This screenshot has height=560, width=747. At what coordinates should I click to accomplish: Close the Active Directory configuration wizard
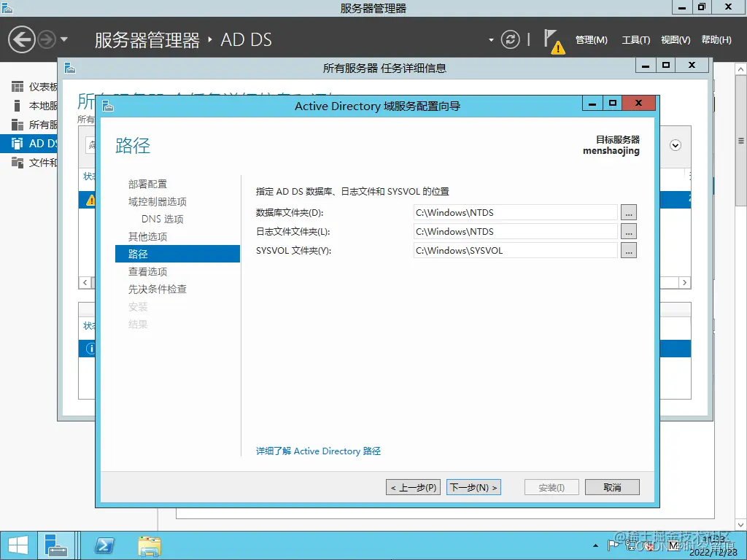[638, 103]
